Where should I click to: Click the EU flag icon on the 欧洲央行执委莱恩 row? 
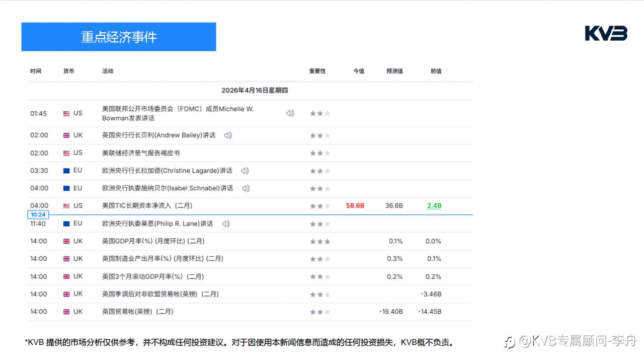(66, 223)
